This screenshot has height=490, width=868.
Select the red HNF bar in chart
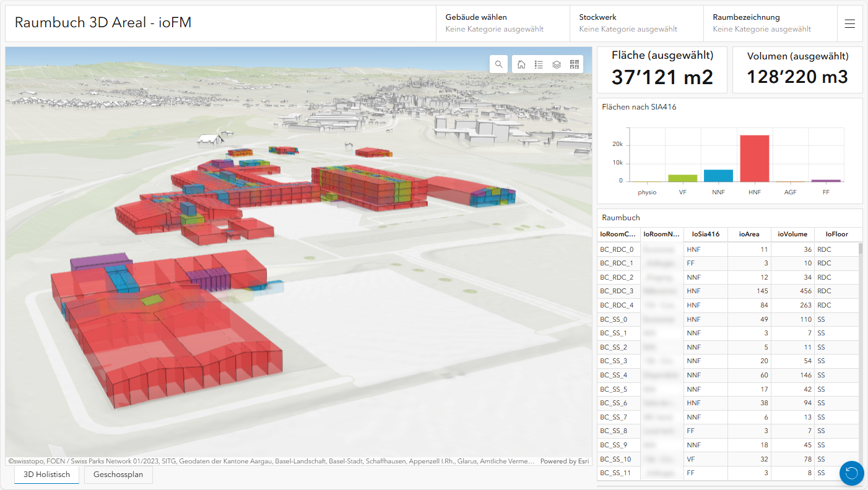click(755, 158)
